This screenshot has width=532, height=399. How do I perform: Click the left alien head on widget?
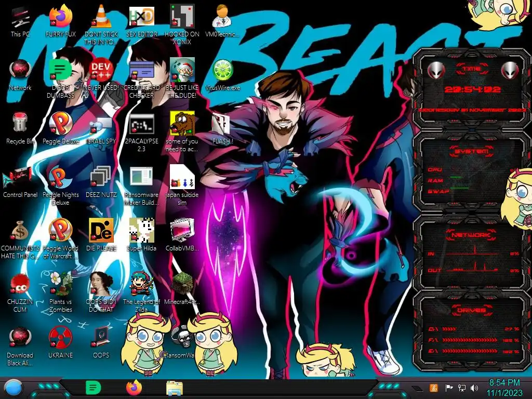coord(436,70)
